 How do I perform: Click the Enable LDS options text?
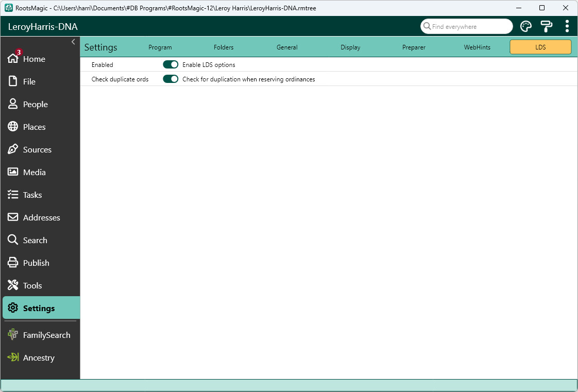pyautogui.click(x=209, y=65)
